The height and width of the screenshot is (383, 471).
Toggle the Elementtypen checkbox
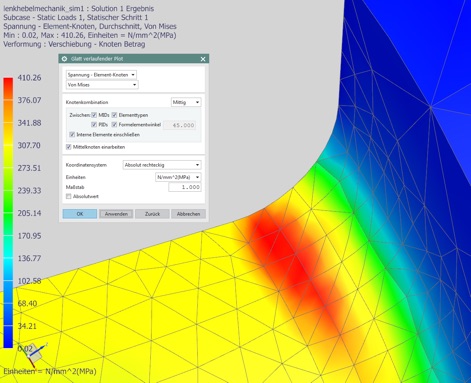click(x=114, y=115)
